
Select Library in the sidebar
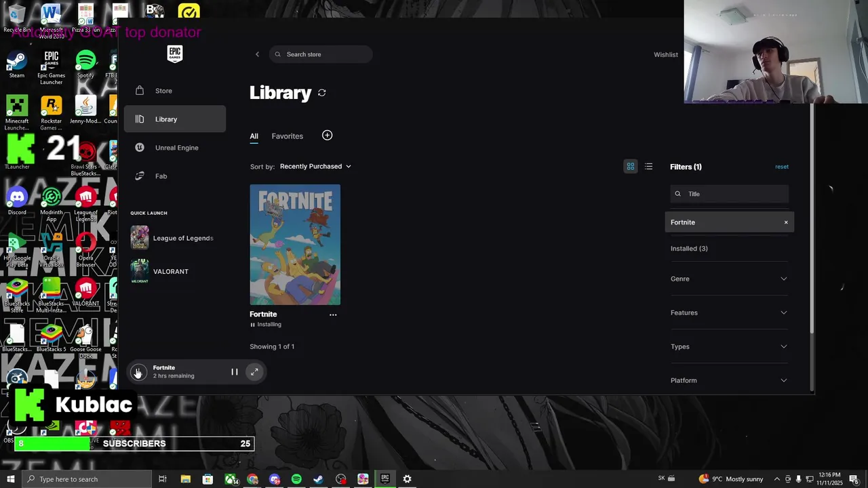175,119
